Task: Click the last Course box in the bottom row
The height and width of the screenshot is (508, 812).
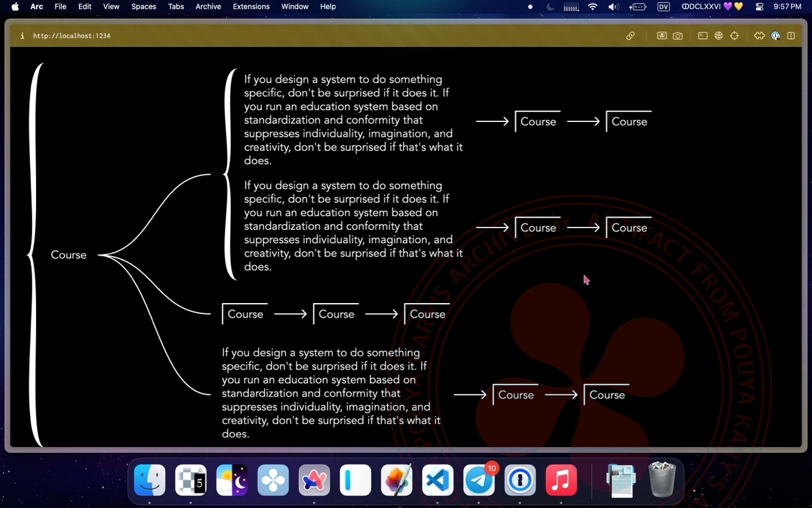Action: click(x=607, y=395)
